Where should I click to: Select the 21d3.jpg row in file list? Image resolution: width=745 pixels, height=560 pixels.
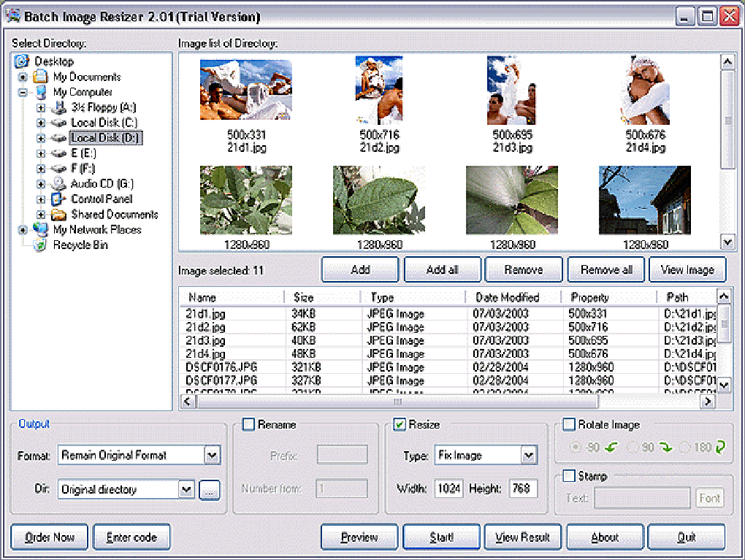click(448, 340)
